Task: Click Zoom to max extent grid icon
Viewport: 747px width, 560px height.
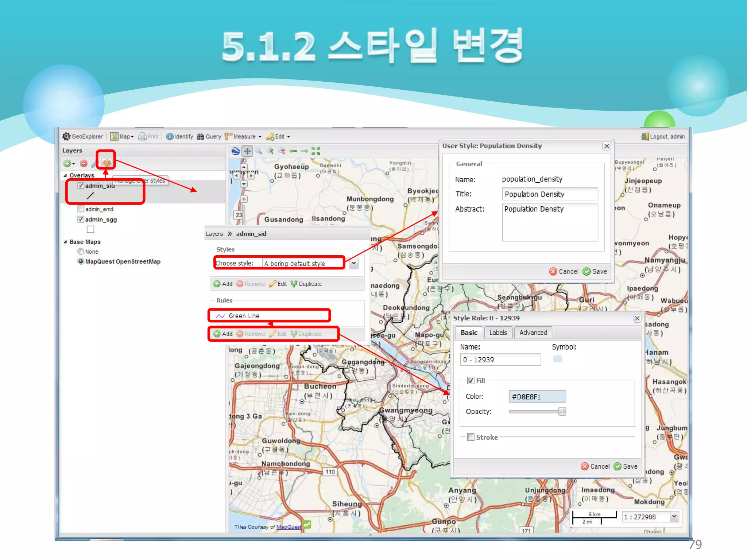Action: [x=316, y=151]
